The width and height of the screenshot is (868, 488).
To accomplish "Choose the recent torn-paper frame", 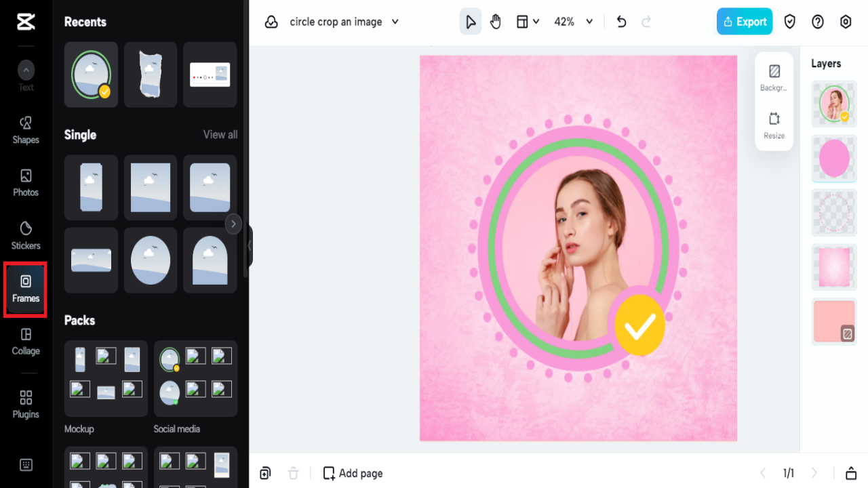I will point(151,75).
